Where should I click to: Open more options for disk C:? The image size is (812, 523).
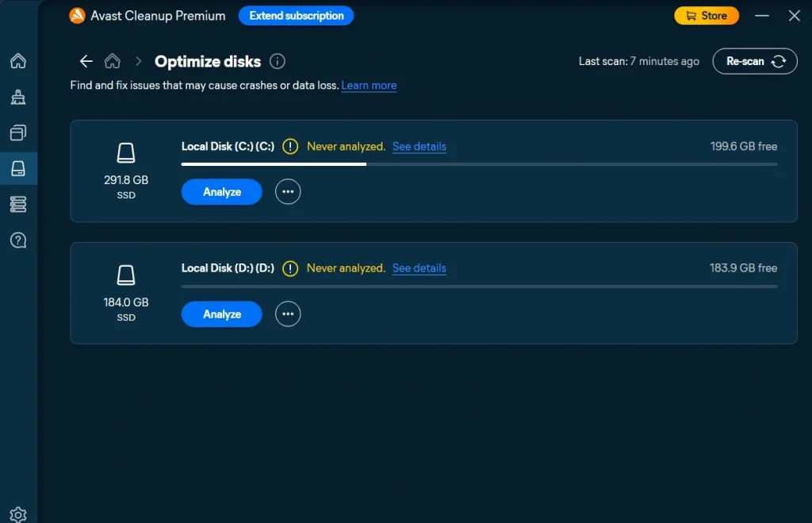point(288,192)
